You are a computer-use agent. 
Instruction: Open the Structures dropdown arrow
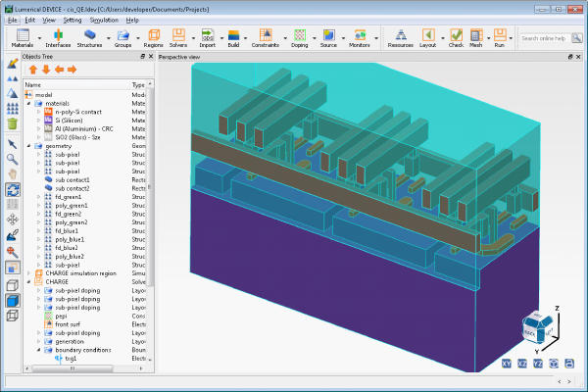(x=109, y=38)
